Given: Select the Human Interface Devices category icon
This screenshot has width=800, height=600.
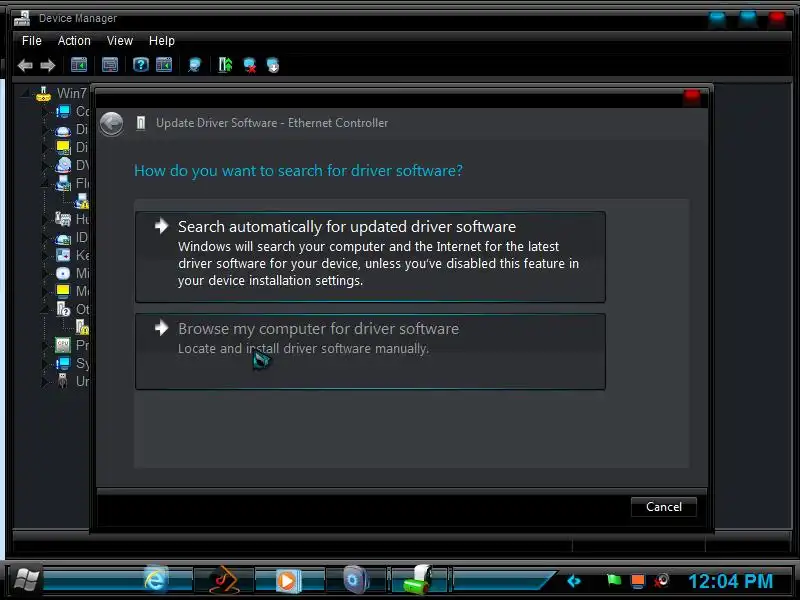Looking at the screenshot, I should (63, 219).
